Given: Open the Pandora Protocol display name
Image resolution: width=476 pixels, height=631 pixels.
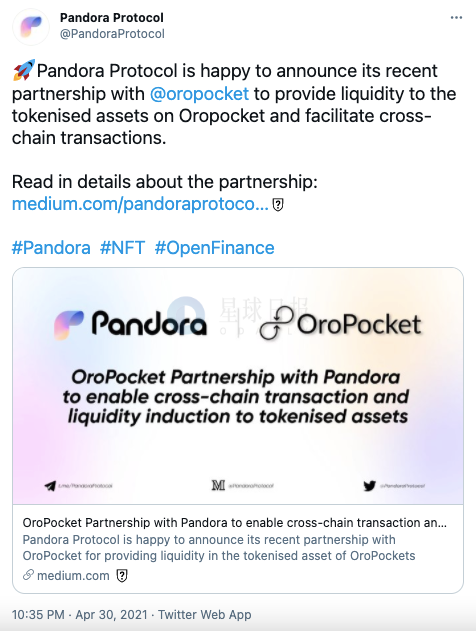Looking at the screenshot, I should (x=111, y=18).
